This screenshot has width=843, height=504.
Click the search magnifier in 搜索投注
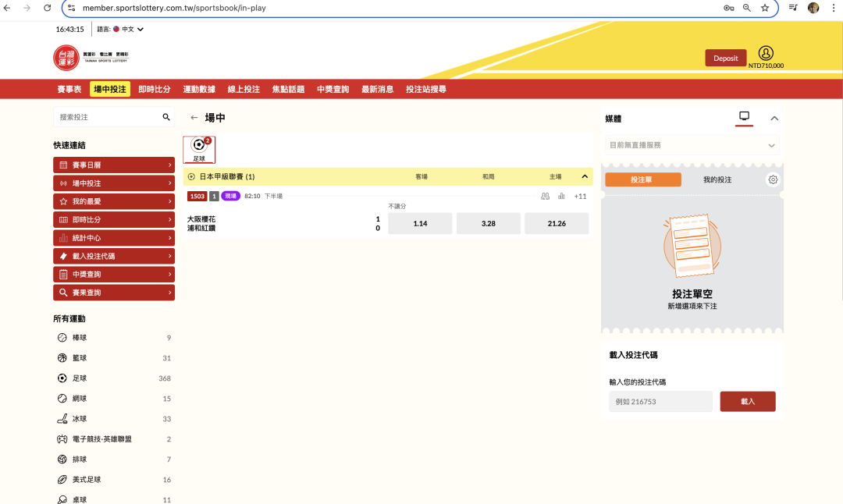(x=166, y=117)
